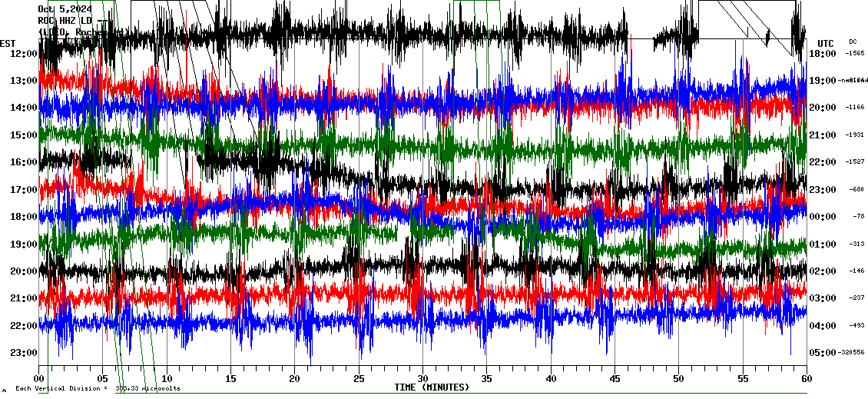868x399 pixels.
Task: Select the 16:00 EST row label
Action: point(24,162)
